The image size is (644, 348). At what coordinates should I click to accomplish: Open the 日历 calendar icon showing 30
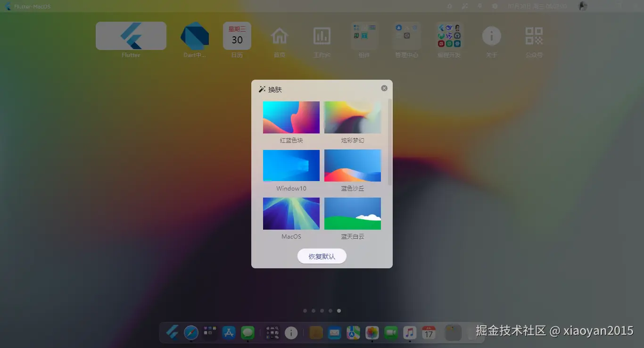click(x=237, y=36)
